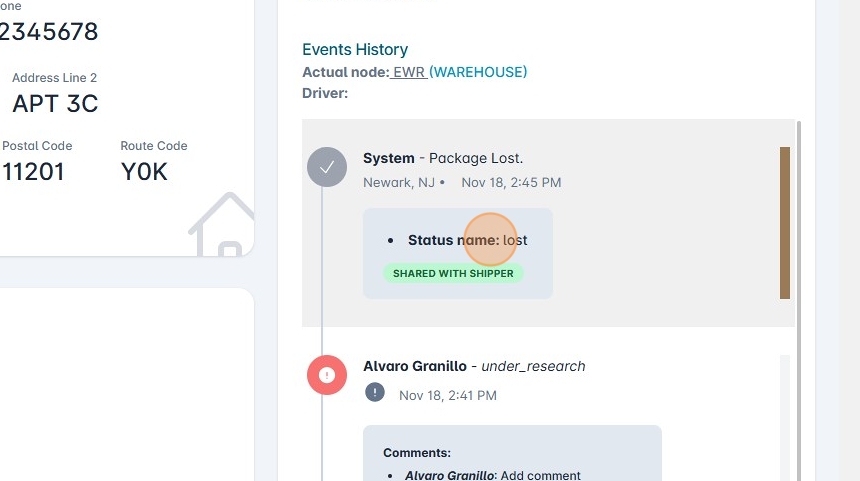Click the Route Code value Y0K
Screen dimensions: 860x481
(144, 171)
